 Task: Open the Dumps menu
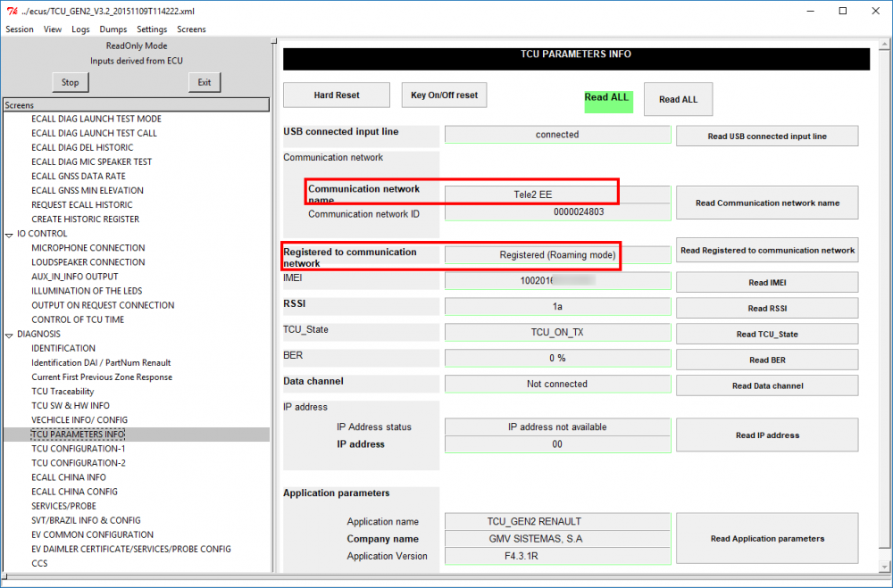113,29
